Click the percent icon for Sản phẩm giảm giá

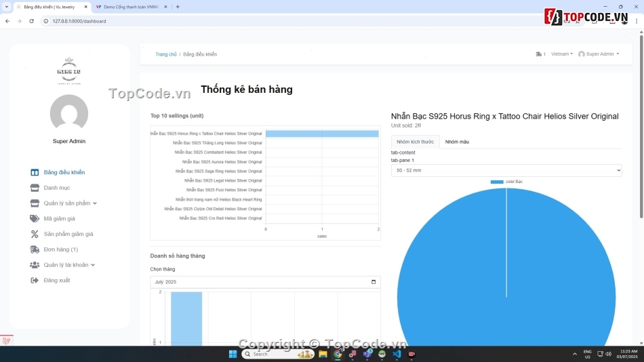pyautogui.click(x=35, y=234)
